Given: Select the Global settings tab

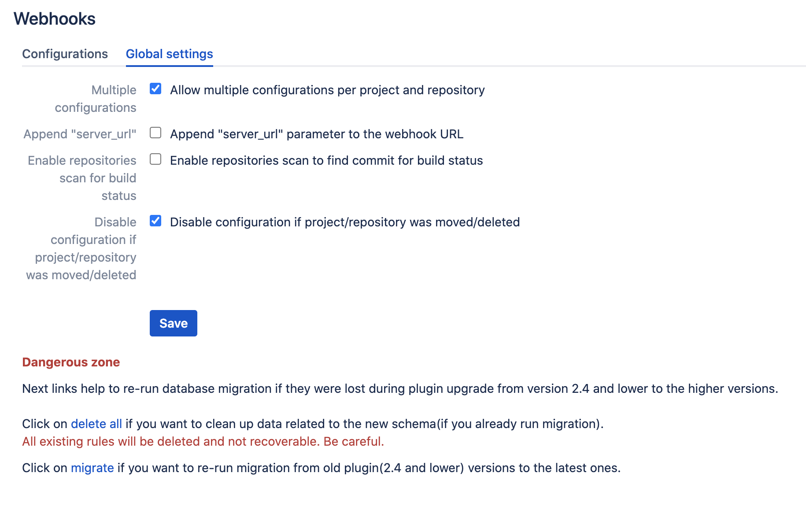Looking at the screenshot, I should 169,54.
